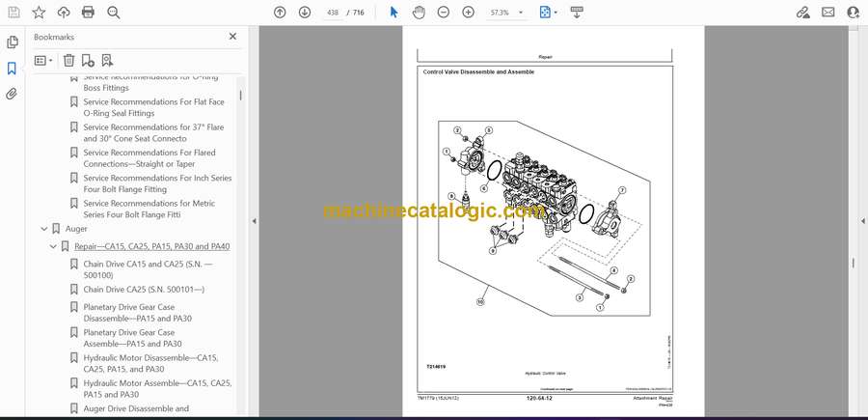Open Hydraulic Motor Assemble bookmark
The image size is (868, 420).
pyautogui.click(x=158, y=388)
